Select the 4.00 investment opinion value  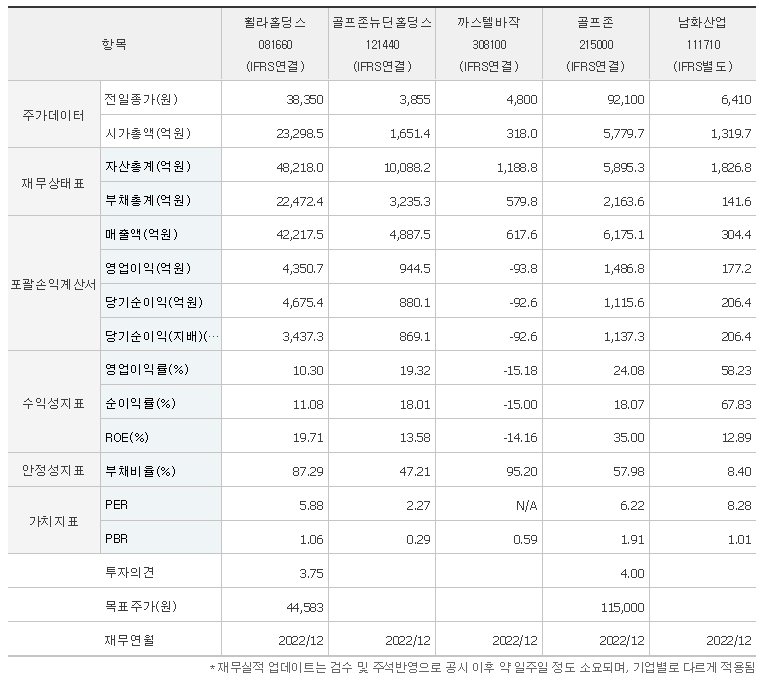click(632, 573)
